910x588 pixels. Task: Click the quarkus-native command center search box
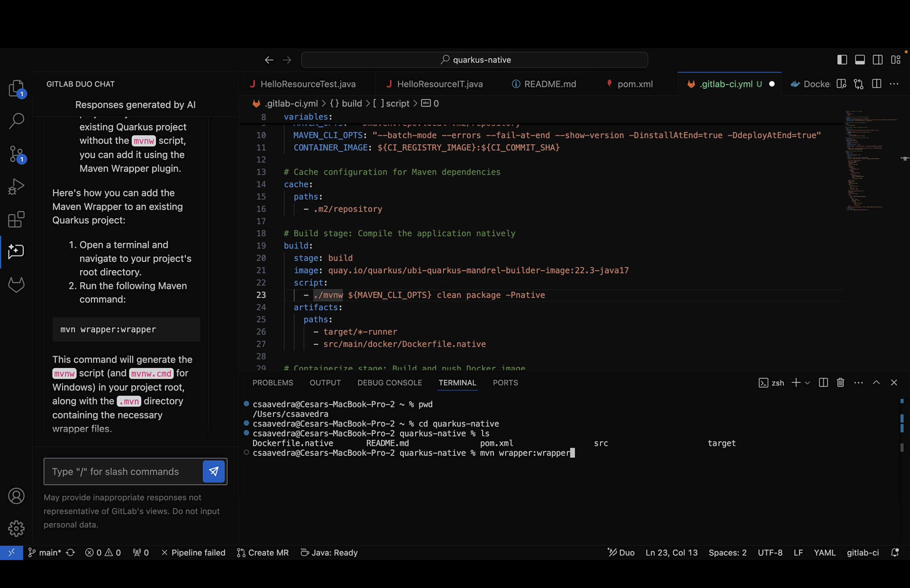click(x=474, y=60)
